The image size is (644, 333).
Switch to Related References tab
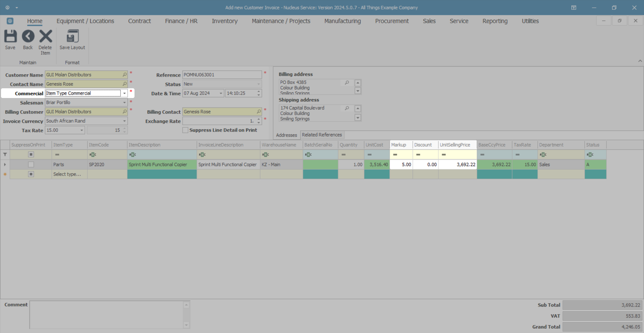(322, 135)
